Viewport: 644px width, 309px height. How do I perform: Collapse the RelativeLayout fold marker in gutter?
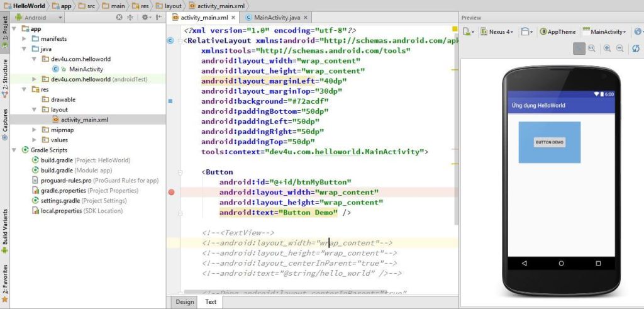tap(180, 41)
